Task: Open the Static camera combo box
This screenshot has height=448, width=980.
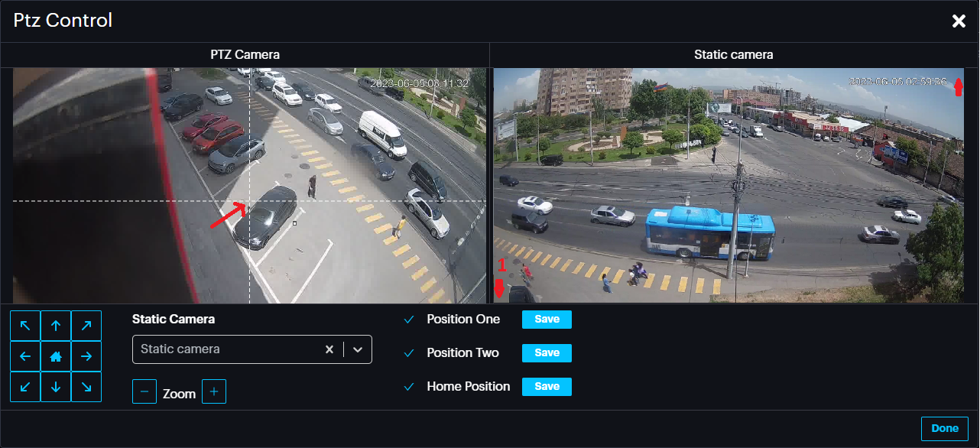Action: [x=229, y=349]
